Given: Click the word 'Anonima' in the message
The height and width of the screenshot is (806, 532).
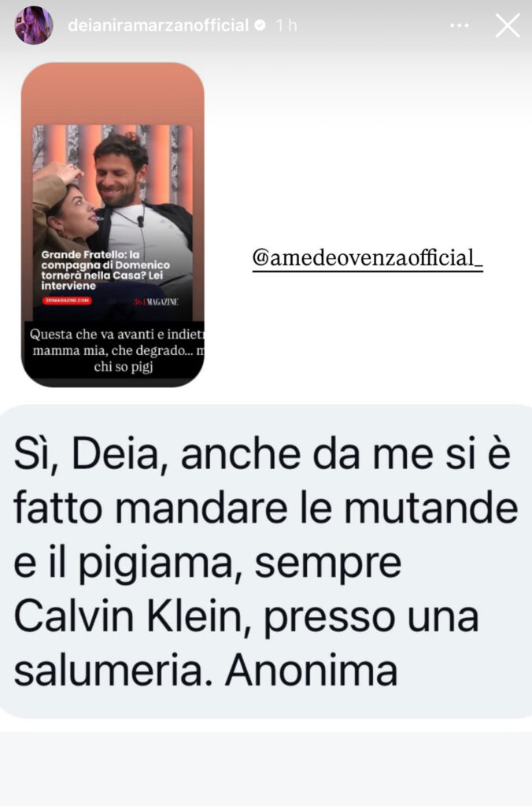Looking at the screenshot, I should [312, 671].
